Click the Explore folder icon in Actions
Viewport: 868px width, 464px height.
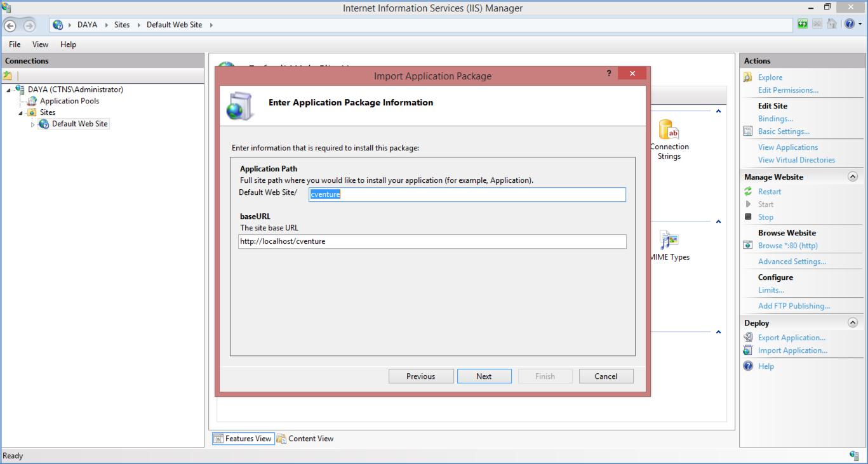748,77
